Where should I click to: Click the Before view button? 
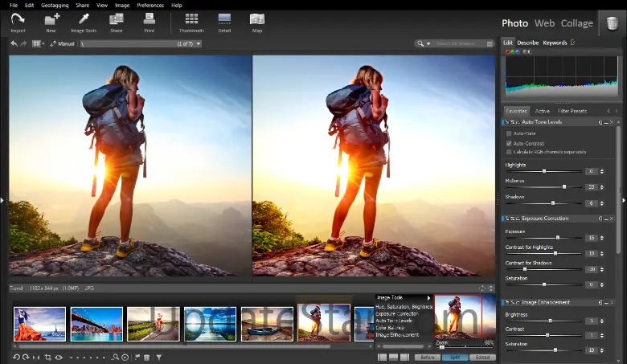click(x=428, y=358)
